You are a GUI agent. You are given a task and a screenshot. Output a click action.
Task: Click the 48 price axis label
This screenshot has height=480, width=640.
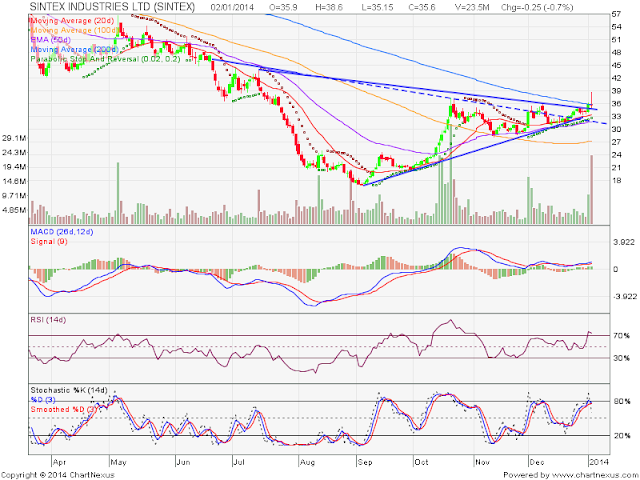tap(616, 52)
